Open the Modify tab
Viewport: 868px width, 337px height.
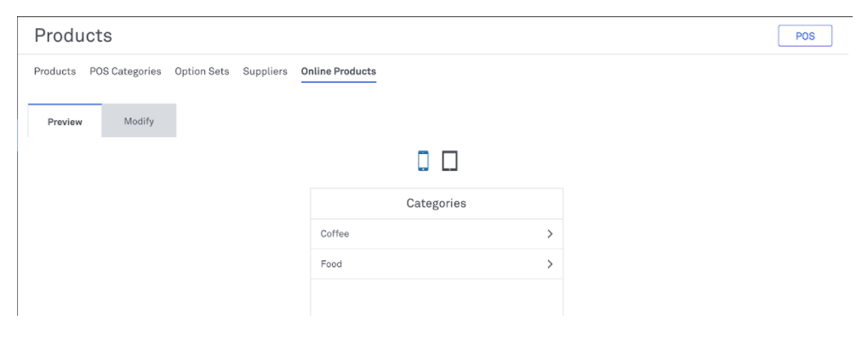139,121
